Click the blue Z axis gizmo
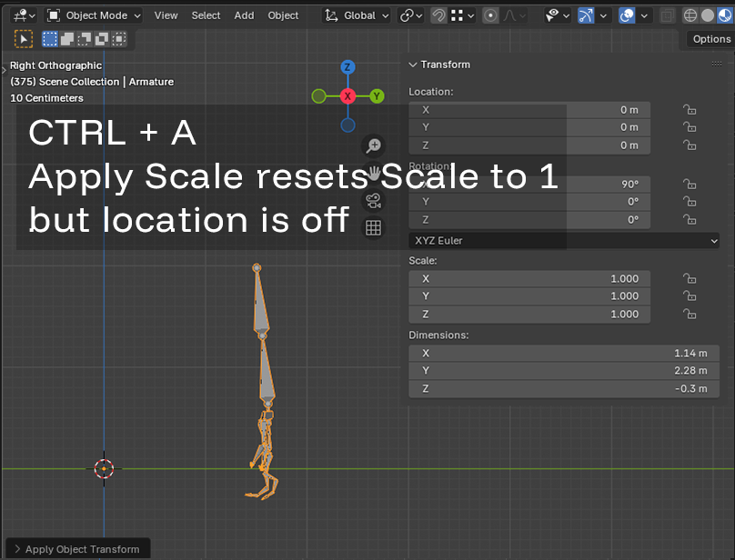Screen dimensions: 735x560 coord(347,67)
